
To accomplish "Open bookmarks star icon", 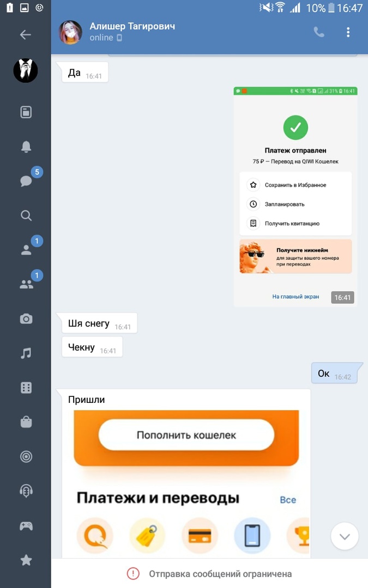I will coord(26,560).
